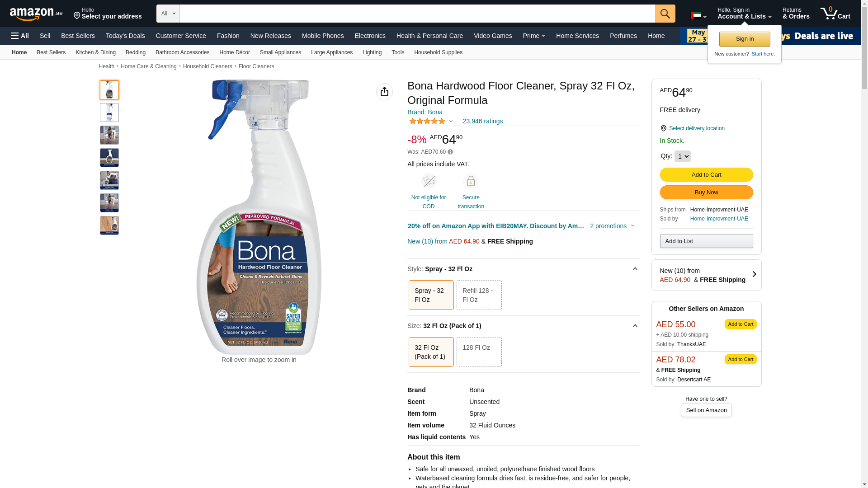Click the main search input field
Viewport: 868px width, 488px height.
(417, 14)
